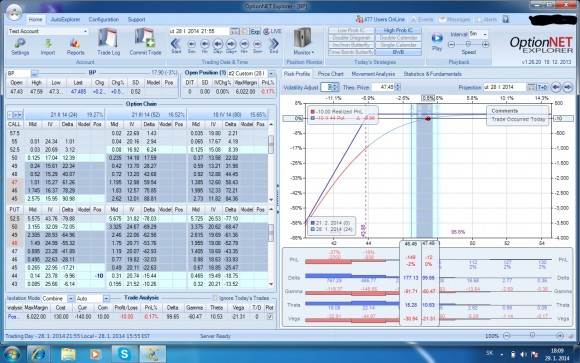Move projection date back with left arrow
The image size is (580, 363).
point(556,87)
